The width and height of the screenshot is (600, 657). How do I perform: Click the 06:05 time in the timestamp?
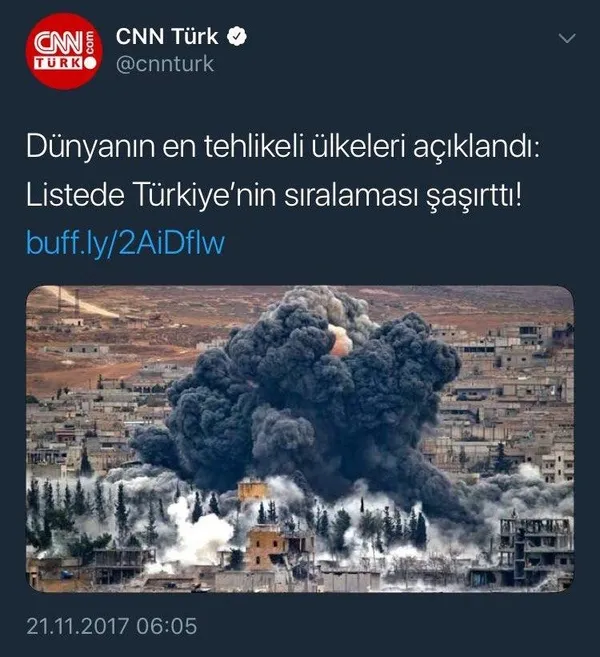(167, 626)
